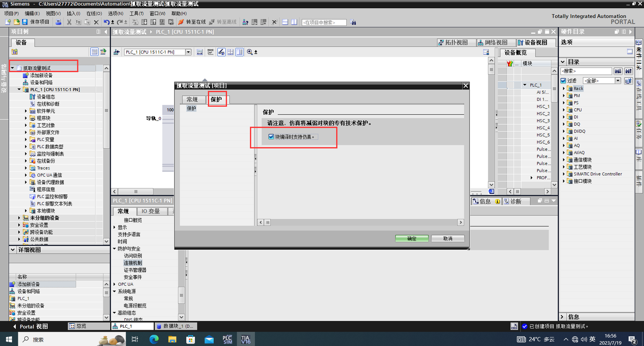Switch to the 常规 tab in the dialog
Image resolution: width=644 pixels, height=346 pixels.
point(192,99)
